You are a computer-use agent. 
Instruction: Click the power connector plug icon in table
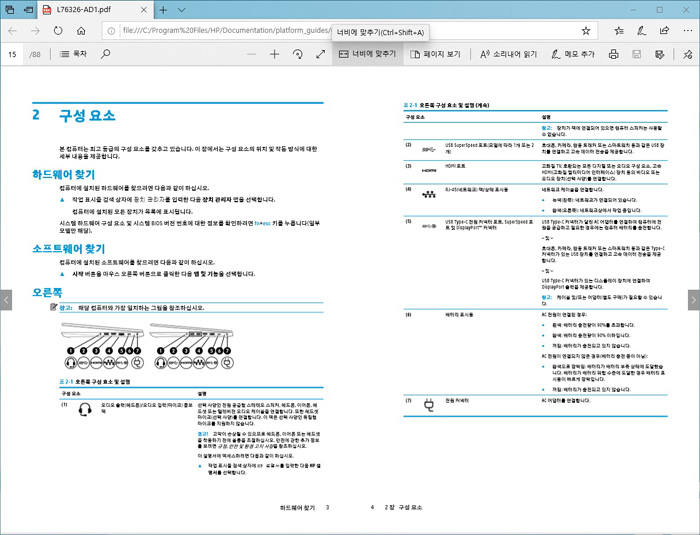click(429, 405)
